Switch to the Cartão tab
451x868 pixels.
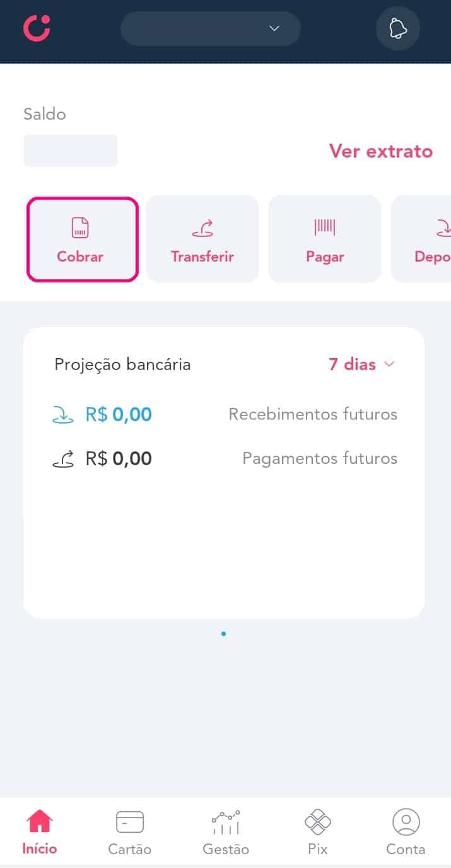point(130,832)
